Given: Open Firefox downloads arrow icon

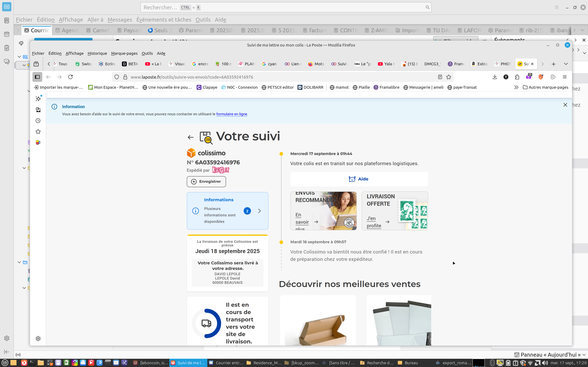Looking at the screenshot, I should coord(495,77).
